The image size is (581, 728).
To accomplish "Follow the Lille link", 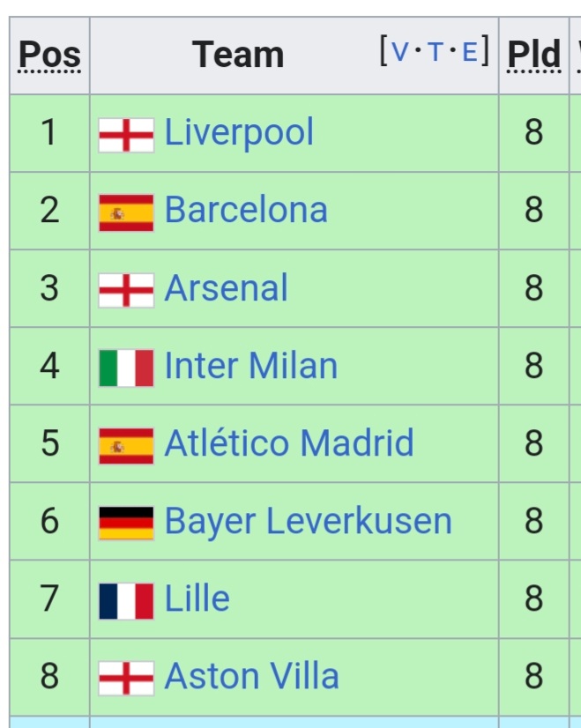I will (x=197, y=598).
